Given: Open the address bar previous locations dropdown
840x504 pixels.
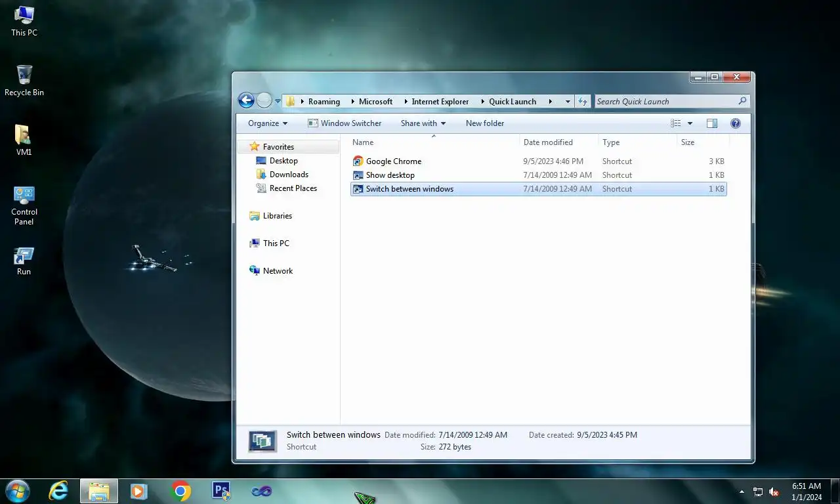Looking at the screenshot, I should [568, 102].
